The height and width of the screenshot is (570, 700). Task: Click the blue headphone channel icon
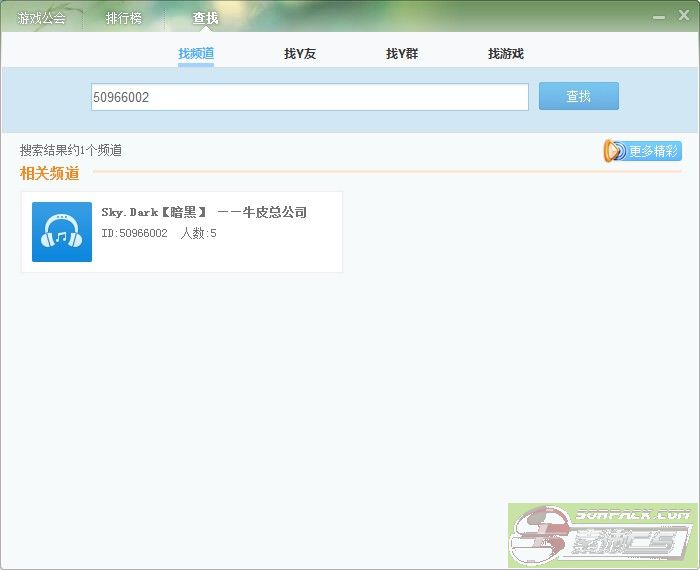[62, 232]
